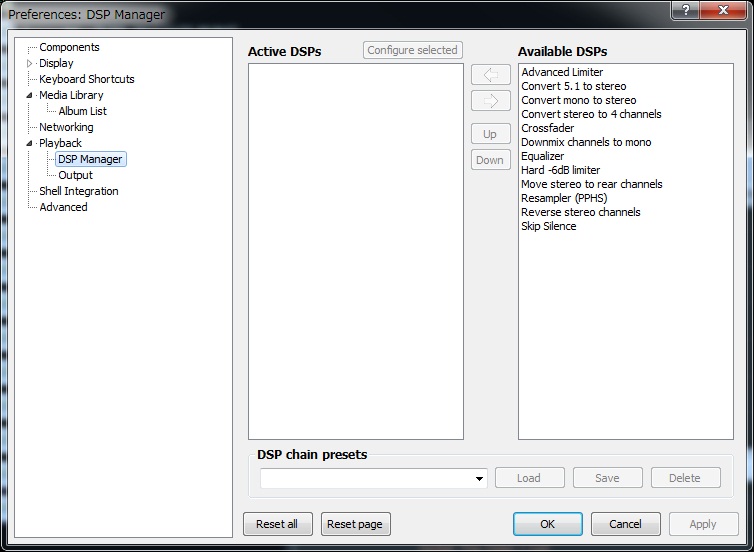Viewport: 754px width, 552px height.
Task: Expand the Display tree node
Action: pyautogui.click(x=29, y=63)
